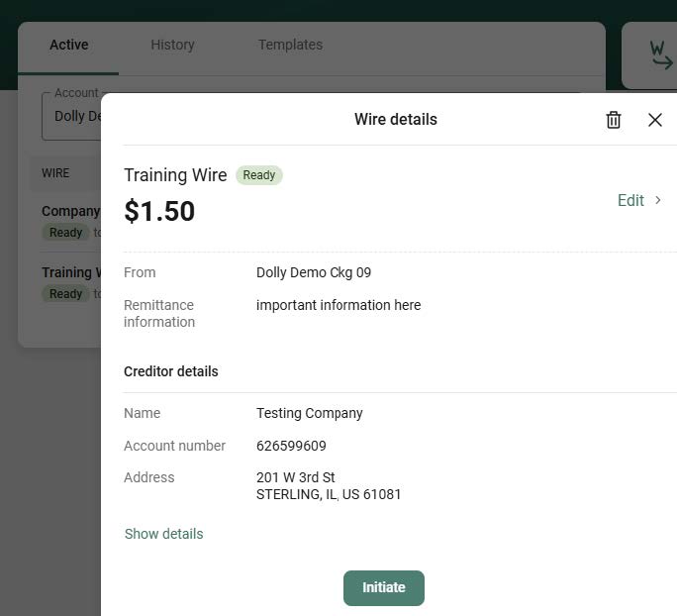The image size is (677, 616).
Task: Edit the Training Wire
Action: coord(630,200)
